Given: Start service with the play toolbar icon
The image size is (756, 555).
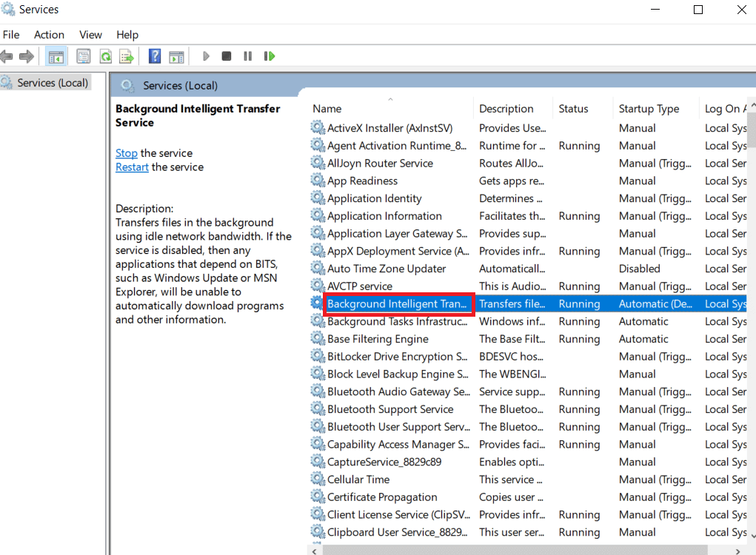Looking at the screenshot, I should pyautogui.click(x=206, y=56).
